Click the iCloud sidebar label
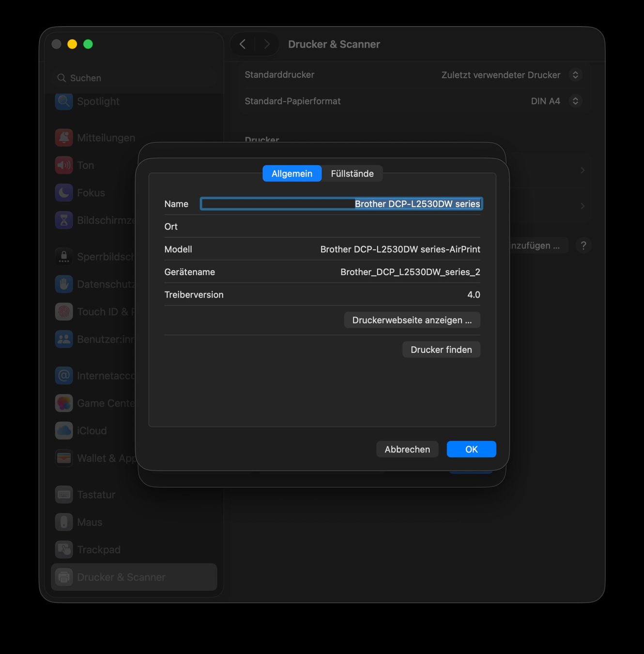Screen dimensions: 644x654 (92, 431)
